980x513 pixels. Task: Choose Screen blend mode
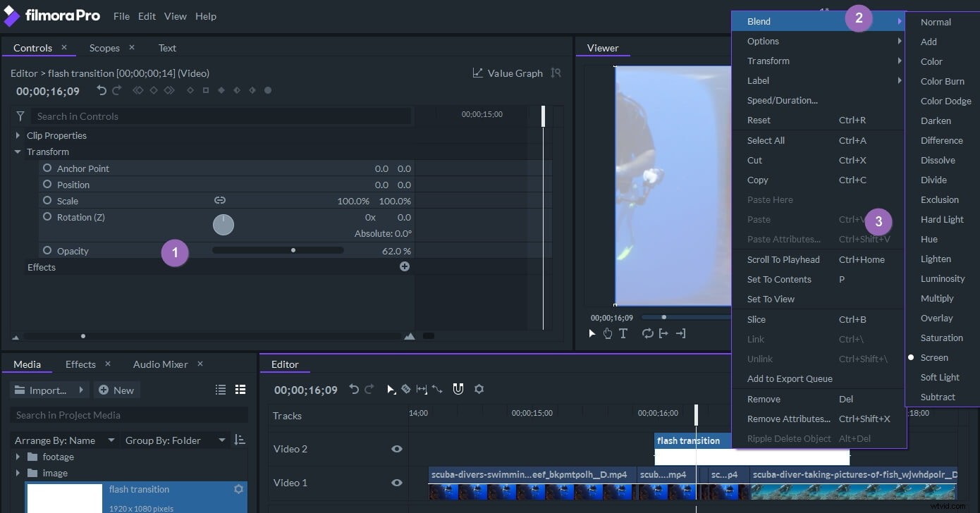[x=933, y=357]
